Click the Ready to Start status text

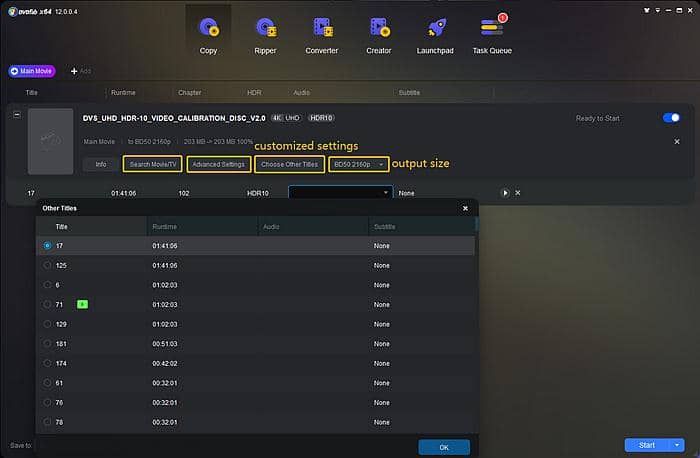tap(597, 118)
